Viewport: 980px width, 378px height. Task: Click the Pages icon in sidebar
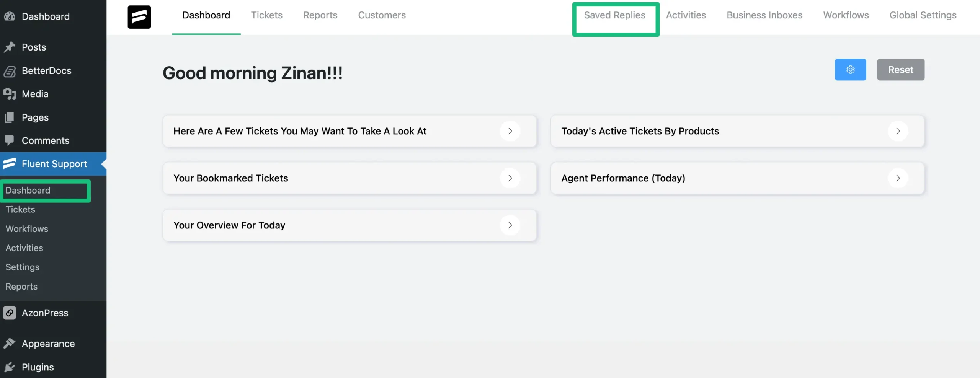10,117
